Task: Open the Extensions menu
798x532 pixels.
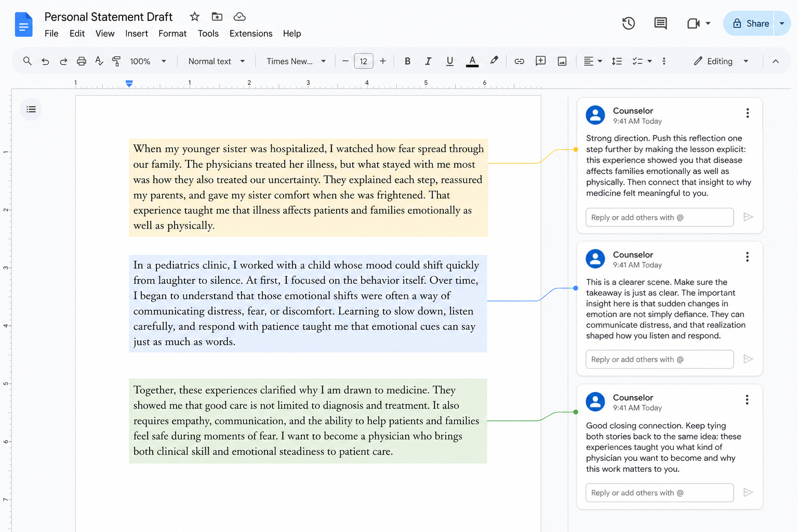Action: tap(251, 33)
